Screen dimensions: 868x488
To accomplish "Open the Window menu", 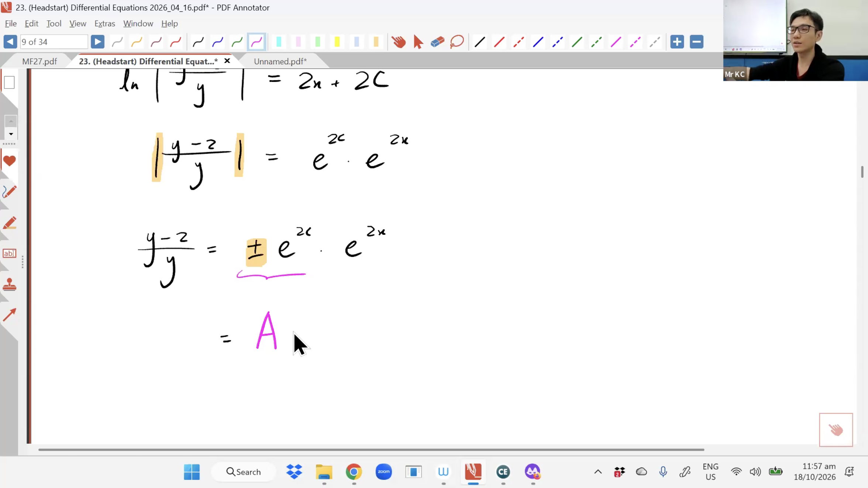I will coord(138,23).
